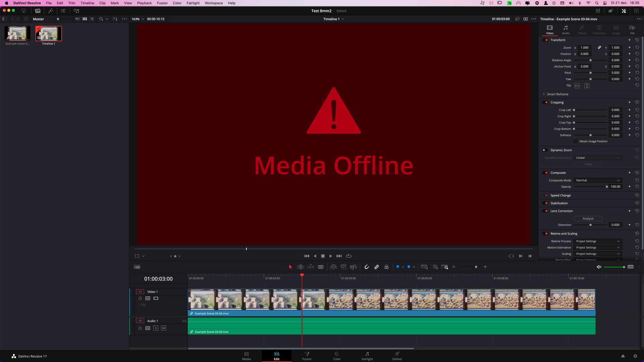
Task: Solo Audio 1 track with S button
Action: [x=156, y=328]
